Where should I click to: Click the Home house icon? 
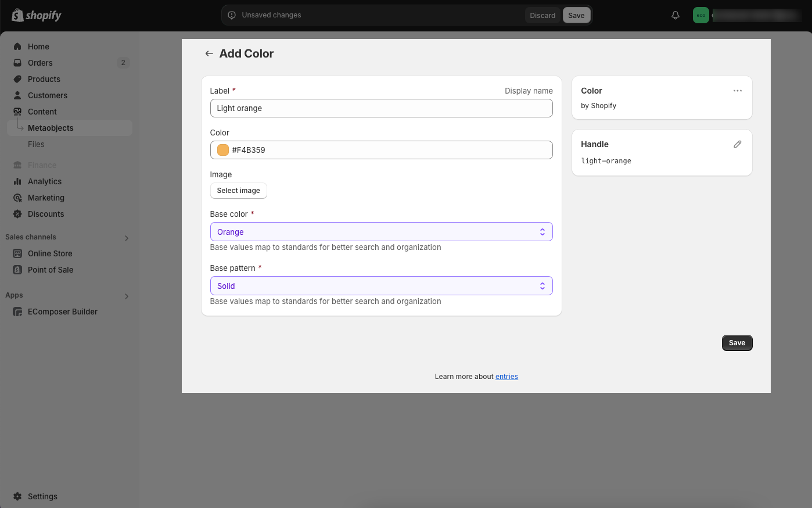17,46
